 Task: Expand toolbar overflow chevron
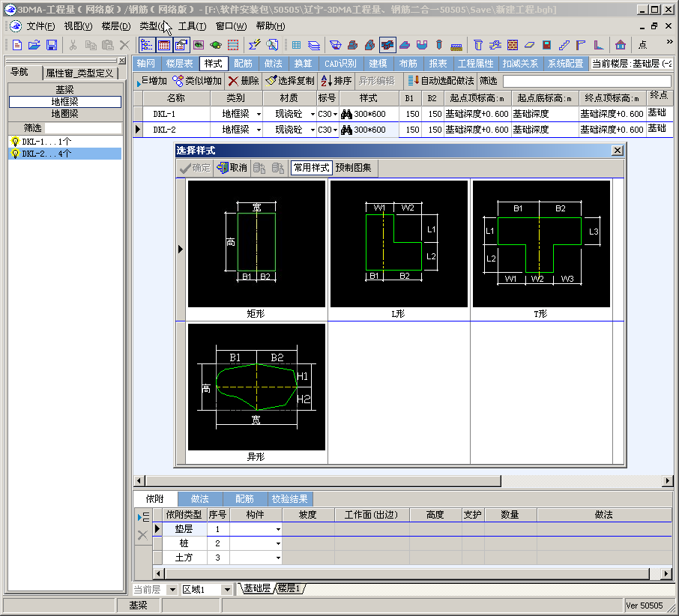click(x=669, y=42)
